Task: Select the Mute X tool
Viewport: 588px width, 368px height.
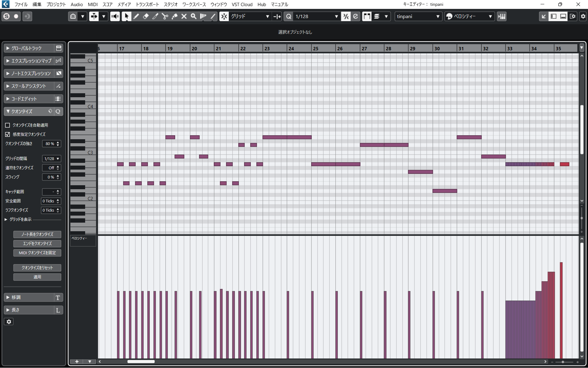Action: pyautogui.click(x=184, y=17)
